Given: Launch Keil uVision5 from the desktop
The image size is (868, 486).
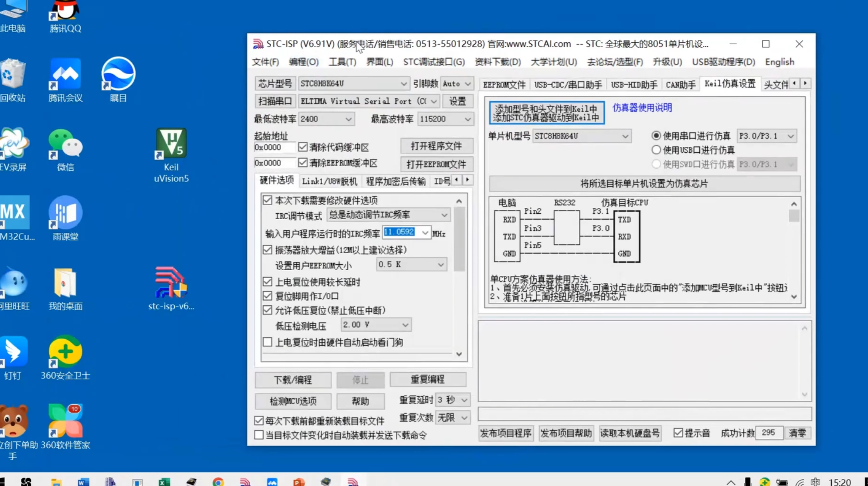Looking at the screenshot, I should point(171,155).
